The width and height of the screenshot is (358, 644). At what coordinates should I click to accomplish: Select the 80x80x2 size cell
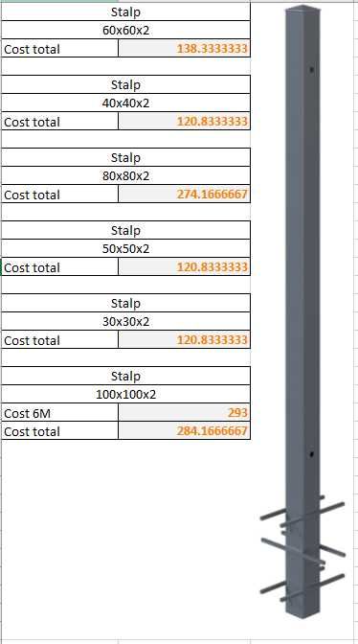125,175
